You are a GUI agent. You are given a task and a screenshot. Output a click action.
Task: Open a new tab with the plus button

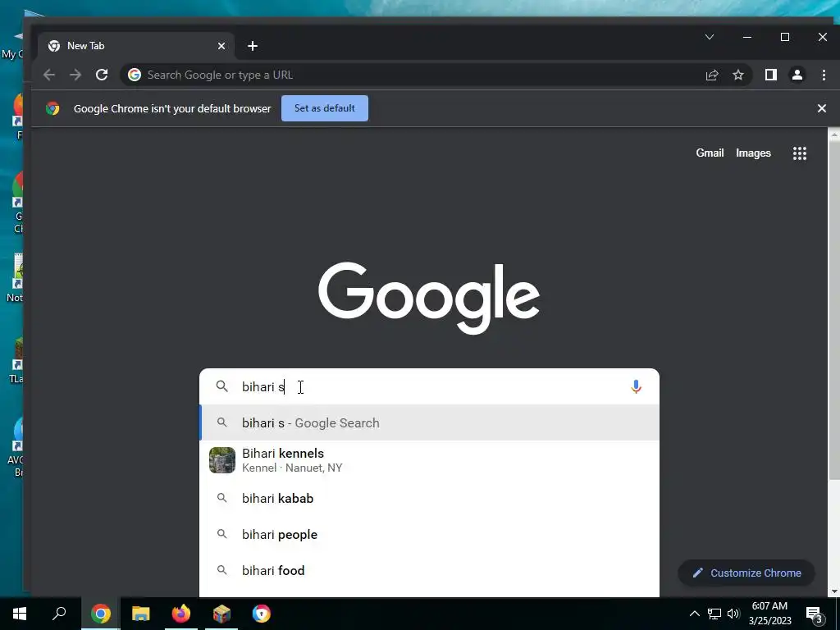point(253,46)
